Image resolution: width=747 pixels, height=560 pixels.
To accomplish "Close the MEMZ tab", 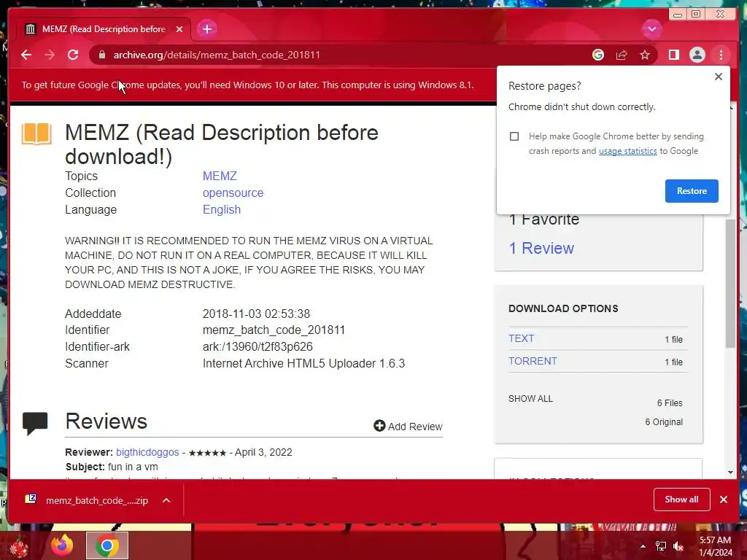I will [179, 29].
